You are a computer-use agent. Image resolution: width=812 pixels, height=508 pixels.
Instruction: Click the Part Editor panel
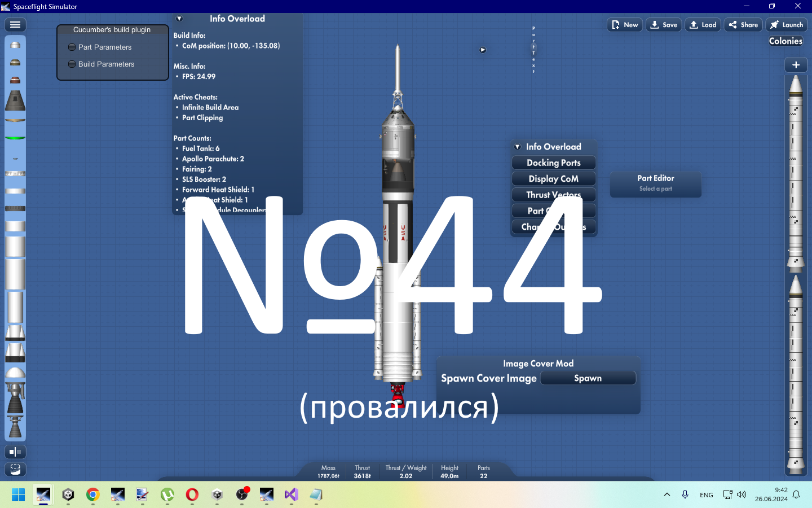pos(656,184)
